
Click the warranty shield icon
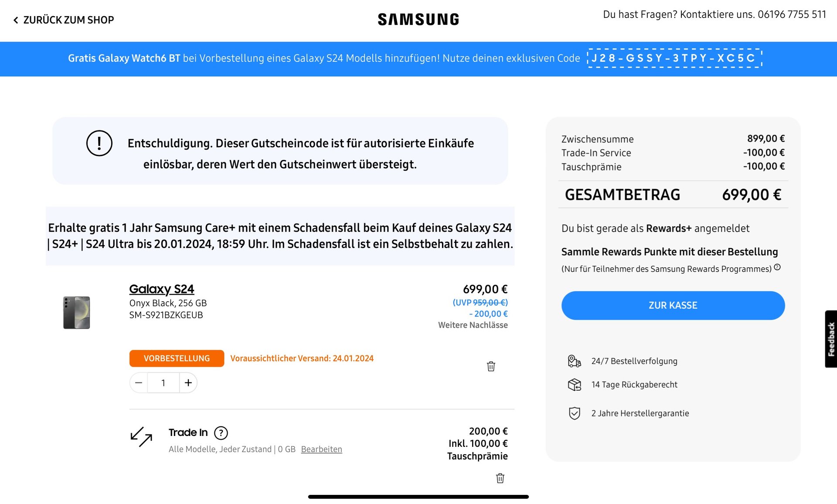pos(575,413)
